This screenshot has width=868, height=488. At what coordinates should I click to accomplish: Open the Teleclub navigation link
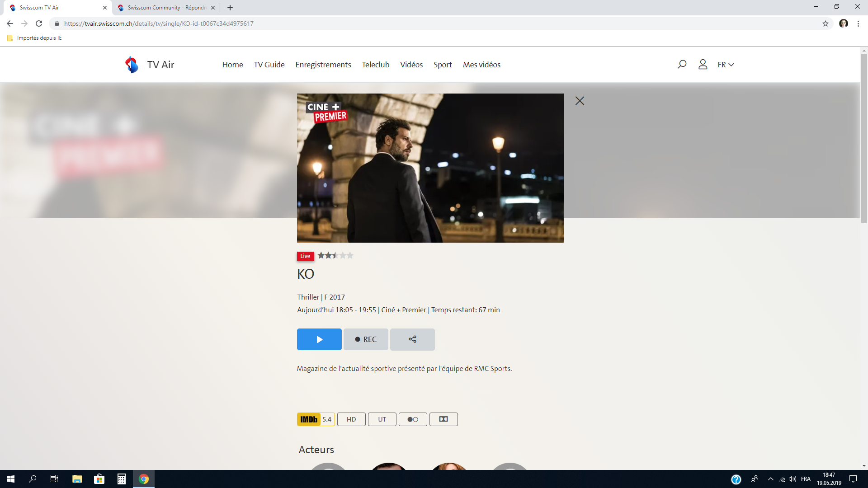click(375, 65)
